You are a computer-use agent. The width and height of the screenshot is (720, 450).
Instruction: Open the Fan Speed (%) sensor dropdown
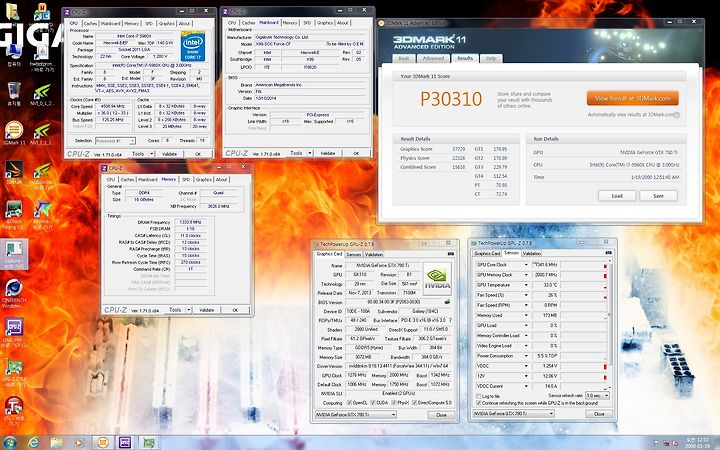click(x=526, y=295)
